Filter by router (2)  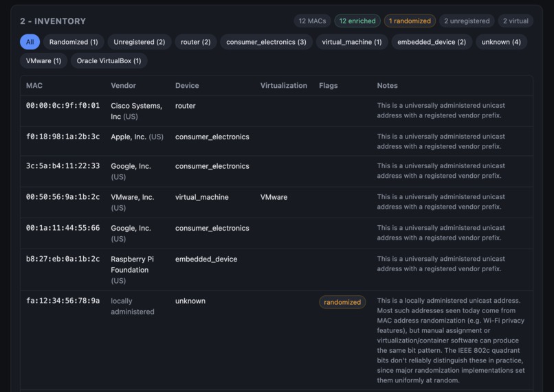pyautogui.click(x=196, y=42)
